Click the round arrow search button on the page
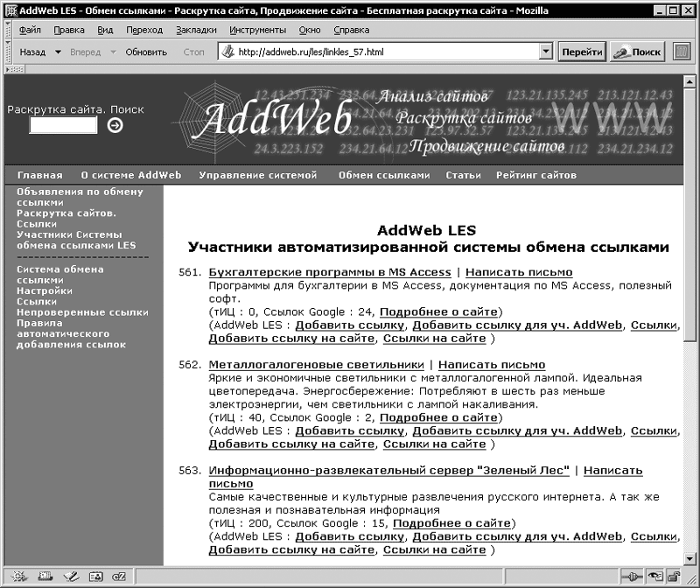 (115, 125)
